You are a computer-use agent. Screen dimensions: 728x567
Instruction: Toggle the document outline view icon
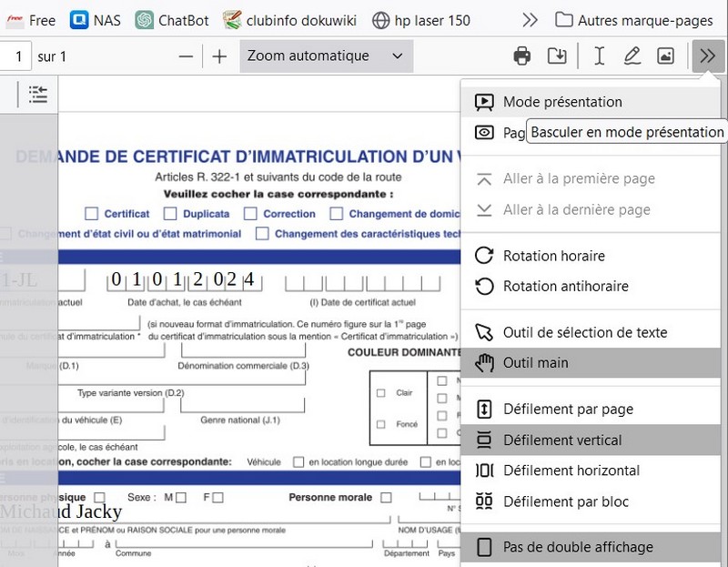(x=37, y=94)
